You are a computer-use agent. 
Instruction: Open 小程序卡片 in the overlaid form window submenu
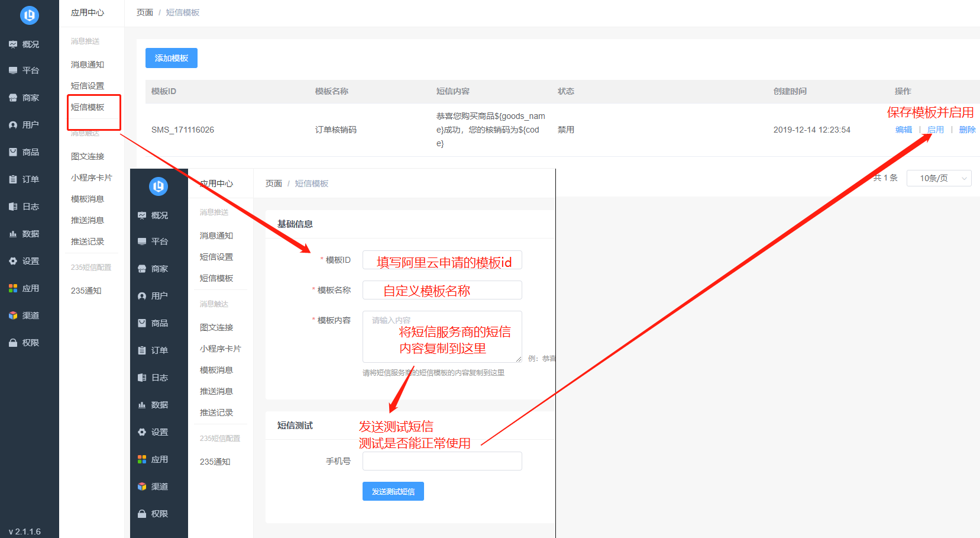coord(221,349)
